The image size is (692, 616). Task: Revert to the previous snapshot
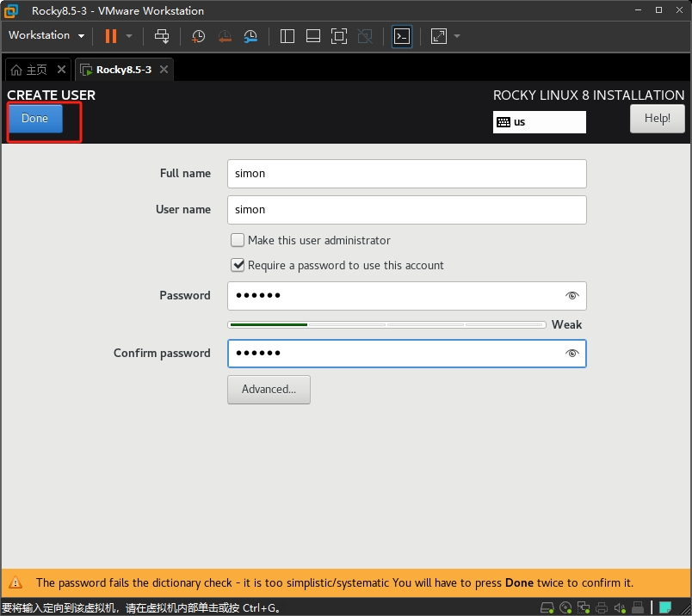pos(225,36)
